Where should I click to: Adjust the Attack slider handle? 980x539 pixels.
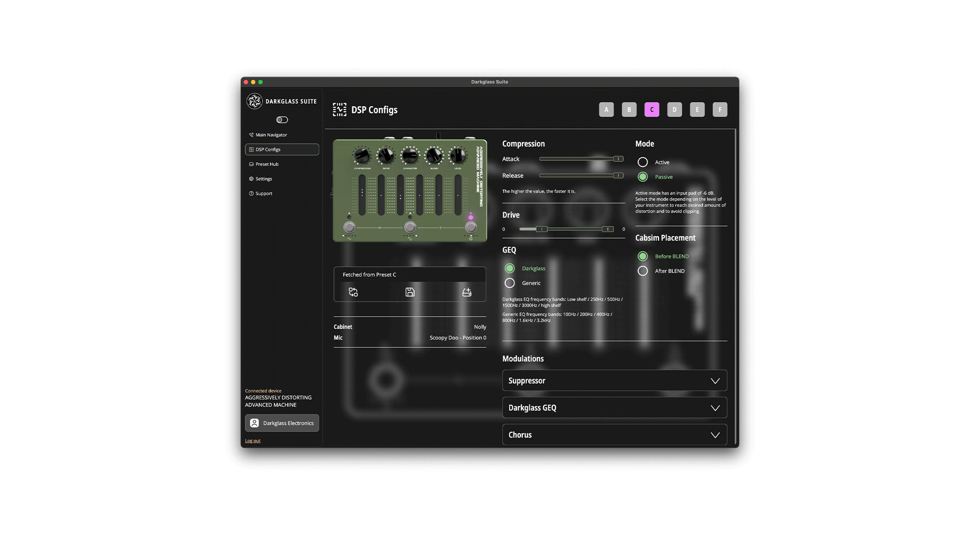pyautogui.click(x=618, y=159)
